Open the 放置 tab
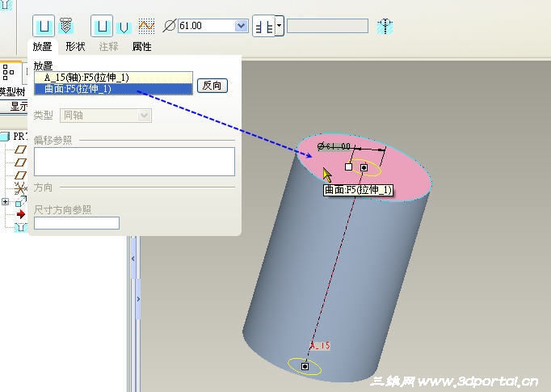The width and height of the screenshot is (551, 392). [x=43, y=46]
